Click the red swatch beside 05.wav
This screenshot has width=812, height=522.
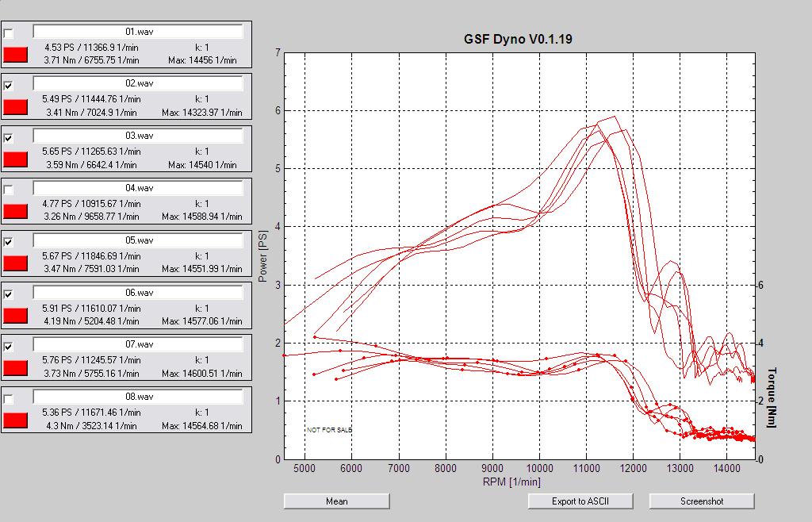coord(16,263)
